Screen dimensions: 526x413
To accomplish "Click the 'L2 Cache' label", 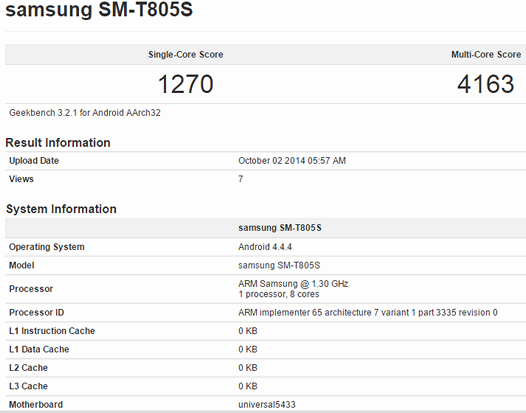I will (x=28, y=368).
